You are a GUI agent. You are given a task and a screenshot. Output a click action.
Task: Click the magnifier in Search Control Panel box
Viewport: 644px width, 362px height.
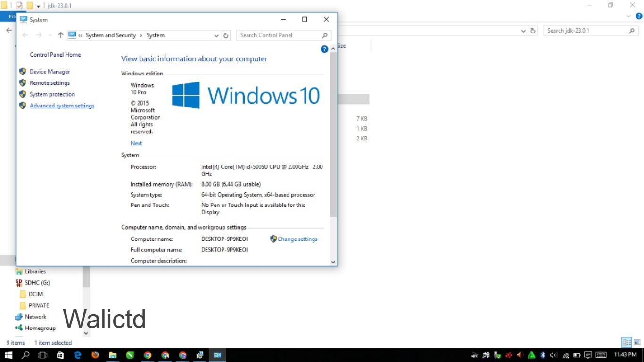click(325, 35)
